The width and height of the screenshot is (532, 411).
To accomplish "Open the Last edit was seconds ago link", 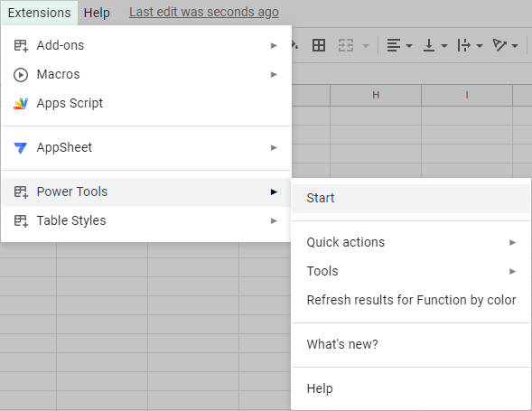I will (204, 13).
